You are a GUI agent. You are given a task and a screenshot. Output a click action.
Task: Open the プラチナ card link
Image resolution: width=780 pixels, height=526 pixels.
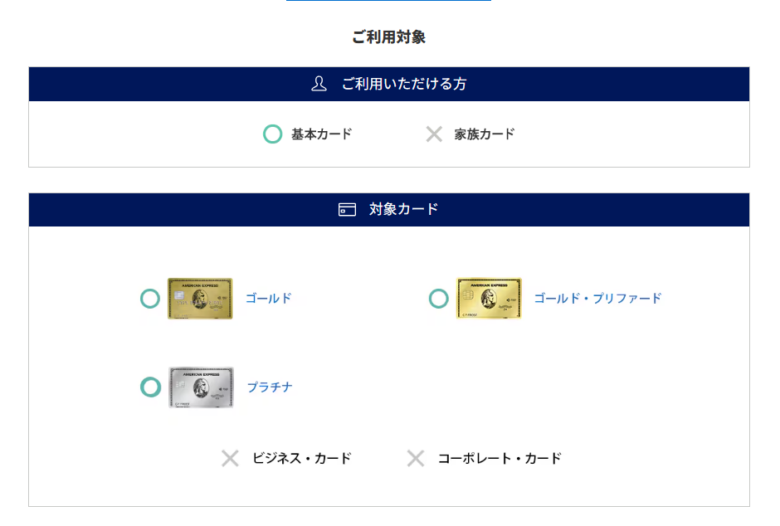pos(270,387)
